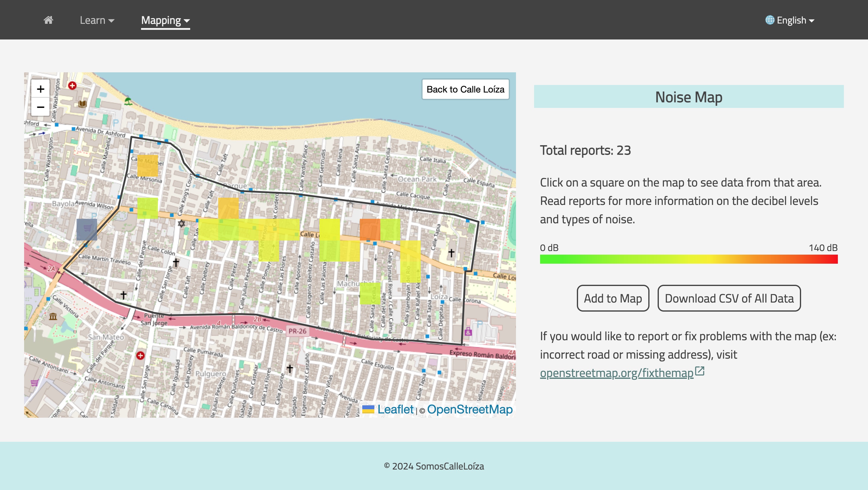Zoom out on the map

40,107
